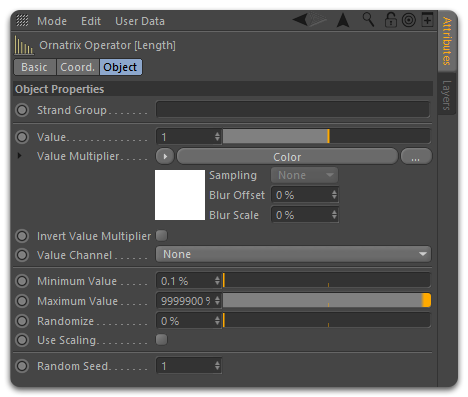Image resolution: width=468 pixels, height=397 pixels.
Task: Click the up arrow navigation icon
Action: [343, 20]
